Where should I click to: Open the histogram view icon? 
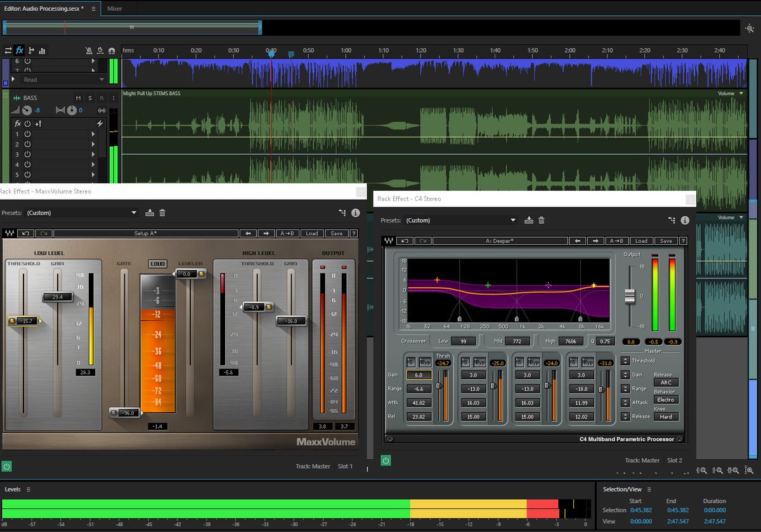pyautogui.click(x=42, y=50)
